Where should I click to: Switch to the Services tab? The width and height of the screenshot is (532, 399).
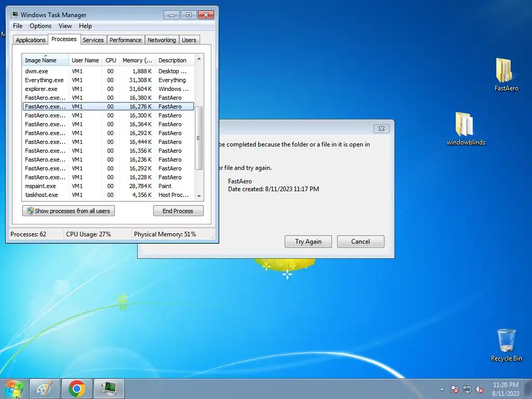pos(93,39)
